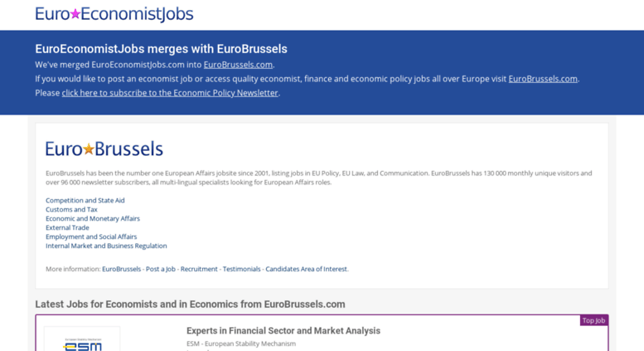644x351 pixels.
Task: Go to External Trade category
Action: [67, 227]
